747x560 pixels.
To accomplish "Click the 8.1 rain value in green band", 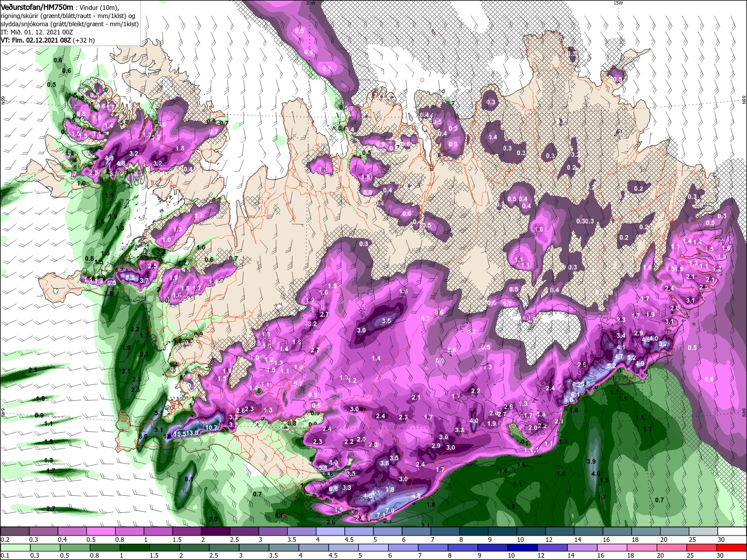I will (x=189, y=479).
